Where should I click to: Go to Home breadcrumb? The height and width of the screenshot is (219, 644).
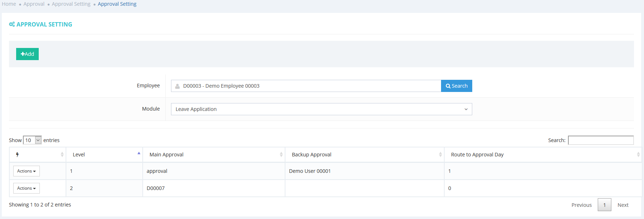pyautogui.click(x=9, y=4)
